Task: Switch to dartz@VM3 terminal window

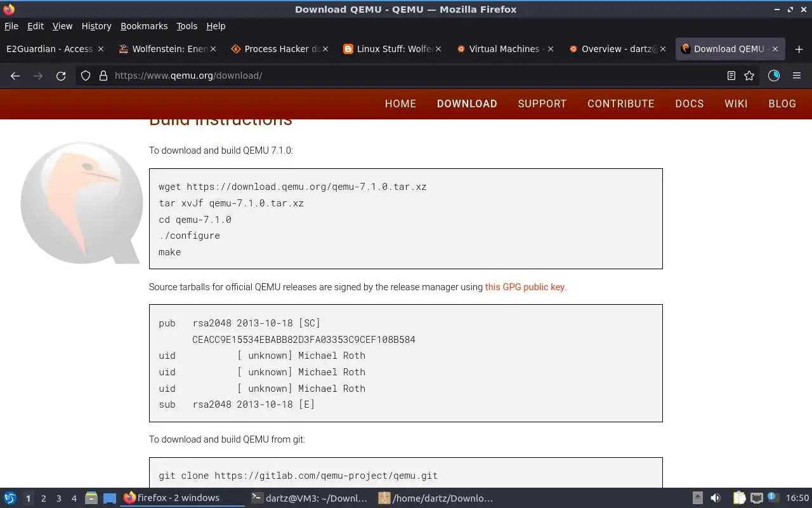Action: pos(311,498)
